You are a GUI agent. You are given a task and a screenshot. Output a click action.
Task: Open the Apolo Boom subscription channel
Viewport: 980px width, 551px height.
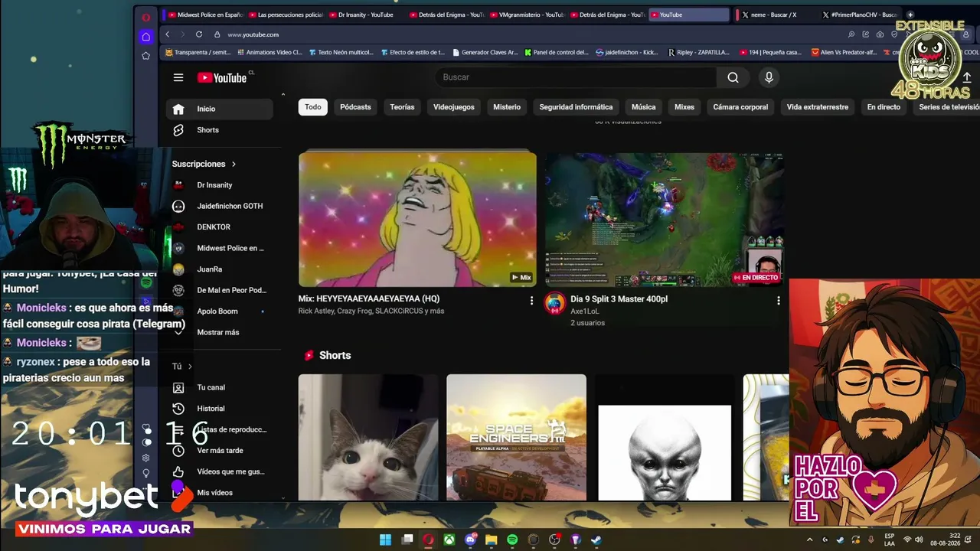pos(219,311)
